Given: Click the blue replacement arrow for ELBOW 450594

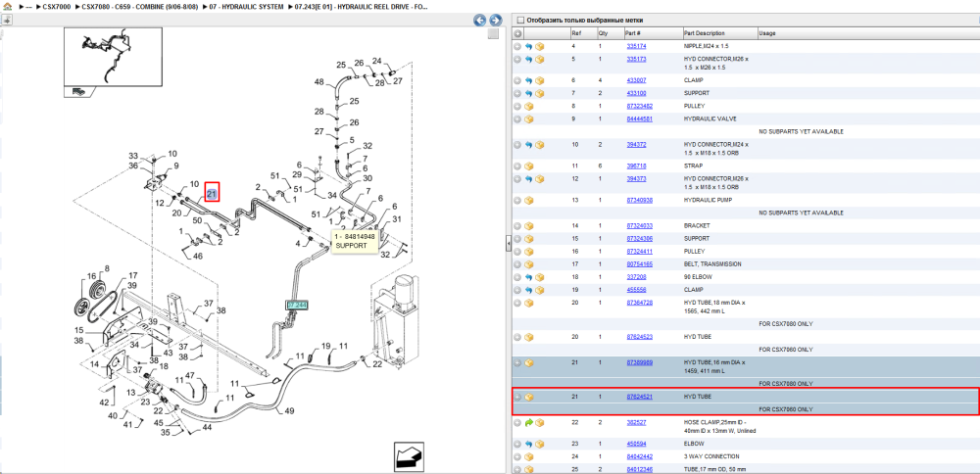Looking at the screenshot, I should tap(529, 444).
